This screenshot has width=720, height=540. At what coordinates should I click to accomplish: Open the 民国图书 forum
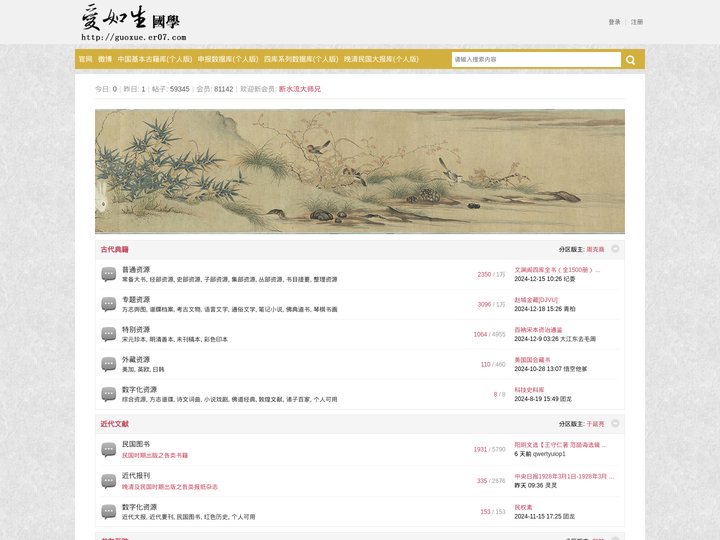pyautogui.click(x=136, y=444)
